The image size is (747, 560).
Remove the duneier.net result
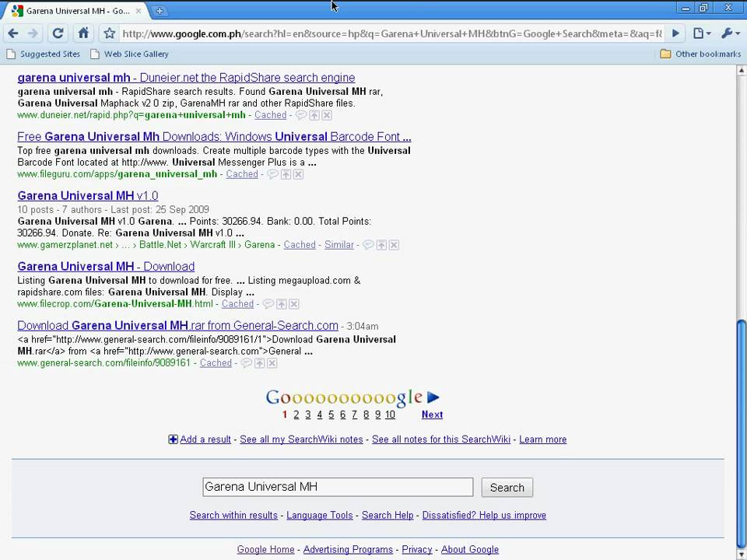point(327,115)
